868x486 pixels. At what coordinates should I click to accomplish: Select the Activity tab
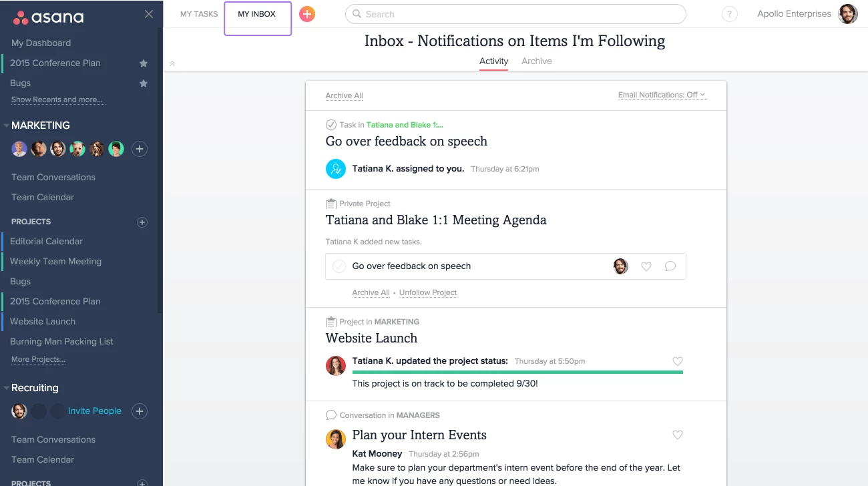point(494,61)
